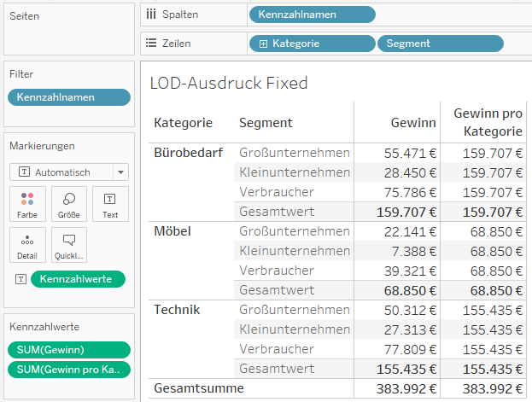The width and height of the screenshot is (532, 402).
Task: Click the Gewinn pro Kategorie column header
Action: pos(488,122)
